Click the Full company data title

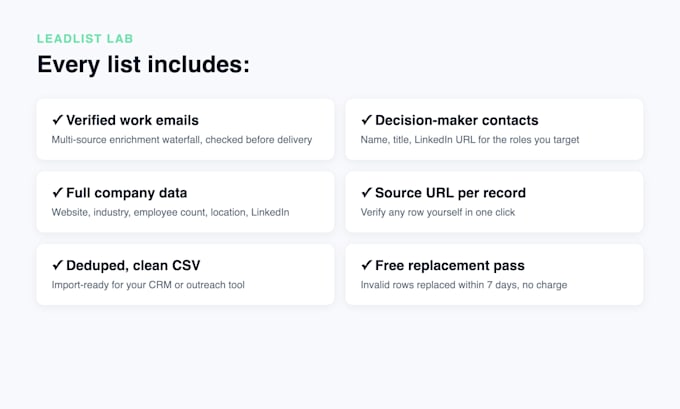(x=127, y=193)
